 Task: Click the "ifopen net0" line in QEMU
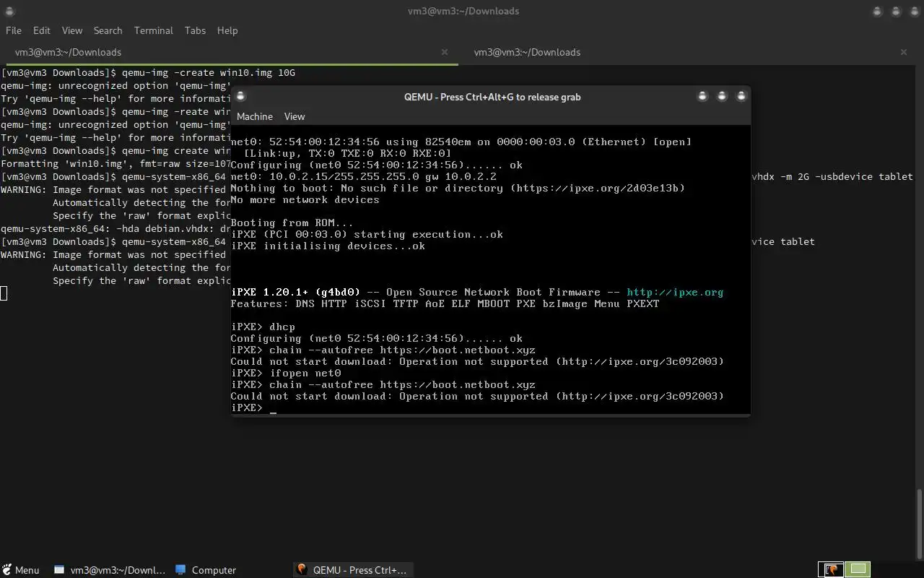(286, 373)
